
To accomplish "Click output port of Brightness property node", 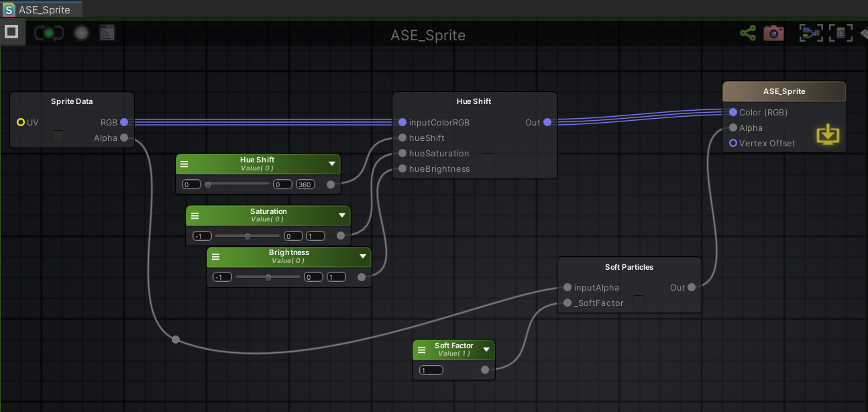I will click(x=362, y=276).
